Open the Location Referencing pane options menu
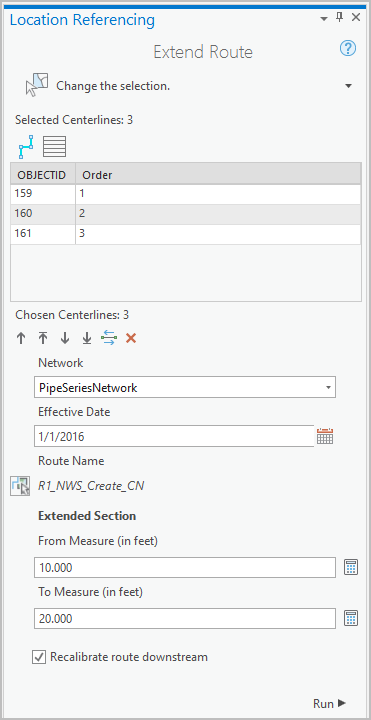Screen dimensions: 371x720 (324, 19)
